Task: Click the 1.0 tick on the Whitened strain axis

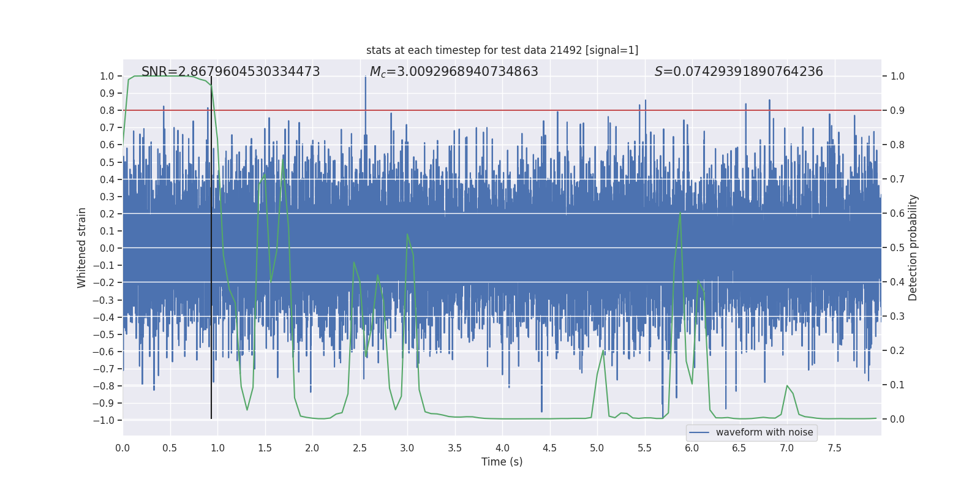Action: (107, 76)
